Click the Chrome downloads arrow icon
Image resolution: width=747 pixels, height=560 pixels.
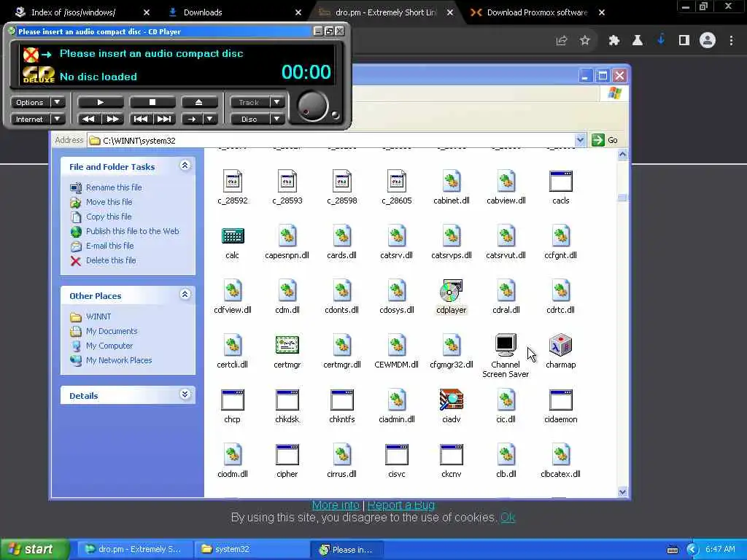pos(661,41)
